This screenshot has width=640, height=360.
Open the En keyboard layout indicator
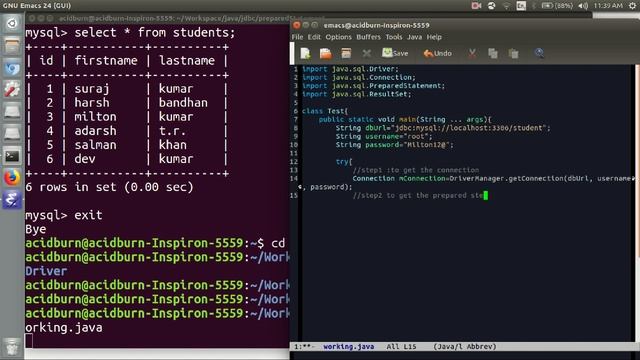521,6
